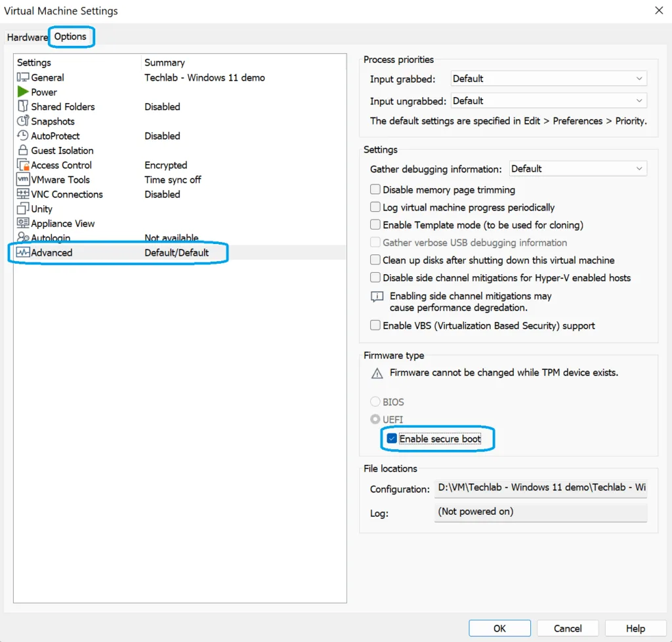Click the Access Control icon
The height and width of the screenshot is (642, 672).
pyautogui.click(x=23, y=165)
